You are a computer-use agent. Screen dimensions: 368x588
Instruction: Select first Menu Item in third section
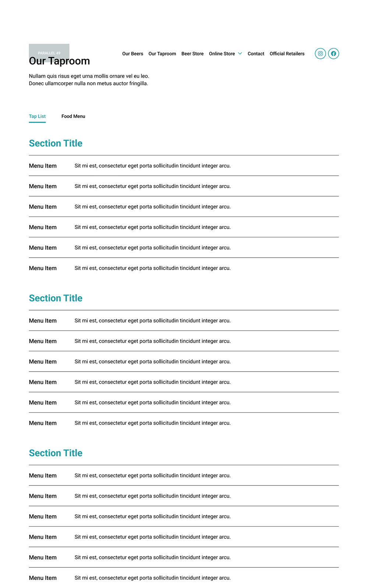tap(43, 476)
